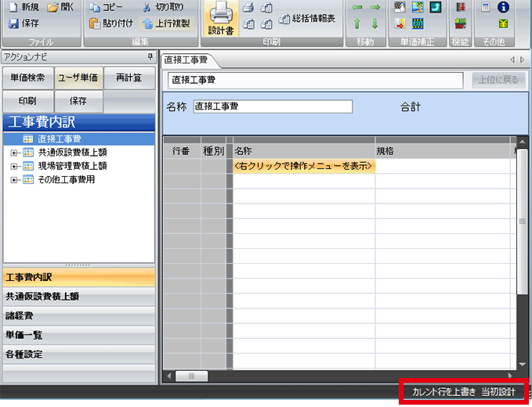Click the 保存 button in action navi

78,101
